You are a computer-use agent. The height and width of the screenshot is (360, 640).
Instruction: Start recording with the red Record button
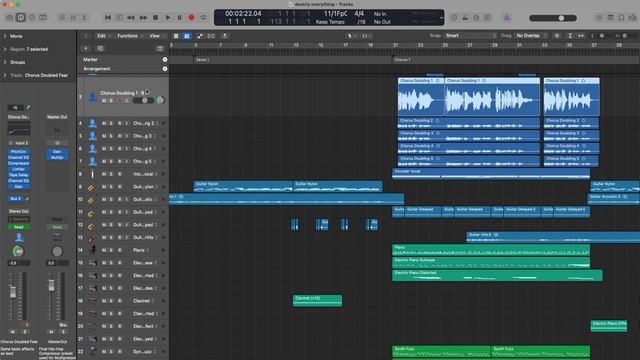click(x=191, y=18)
